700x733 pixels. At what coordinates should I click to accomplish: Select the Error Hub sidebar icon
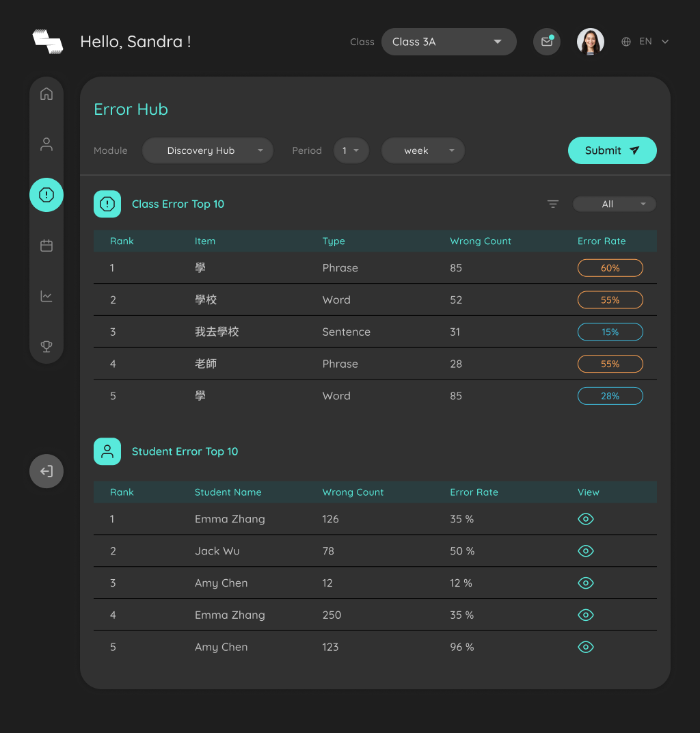[46, 195]
